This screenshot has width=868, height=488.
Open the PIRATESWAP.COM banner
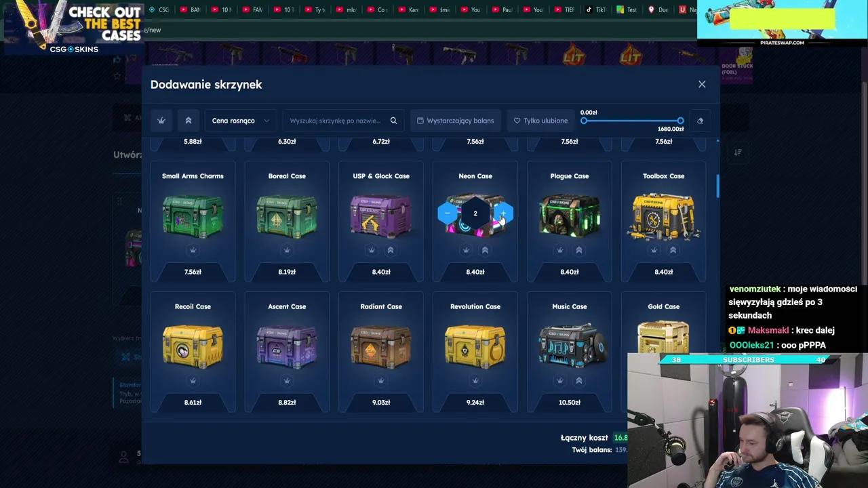click(782, 24)
